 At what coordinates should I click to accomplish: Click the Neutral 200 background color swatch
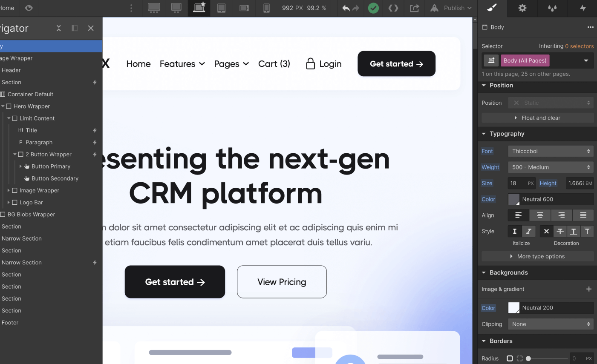click(513, 308)
